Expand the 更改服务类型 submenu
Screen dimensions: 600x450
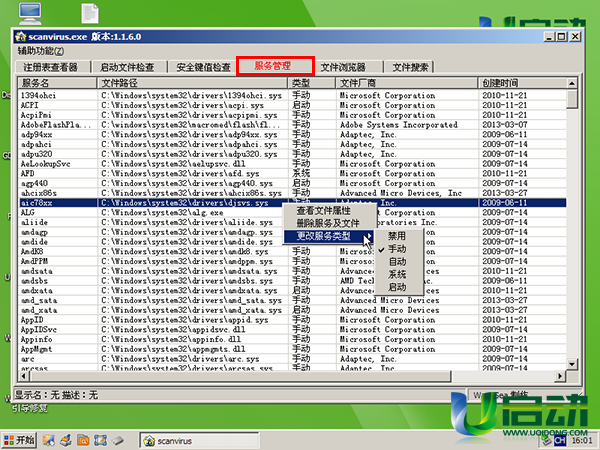329,236
